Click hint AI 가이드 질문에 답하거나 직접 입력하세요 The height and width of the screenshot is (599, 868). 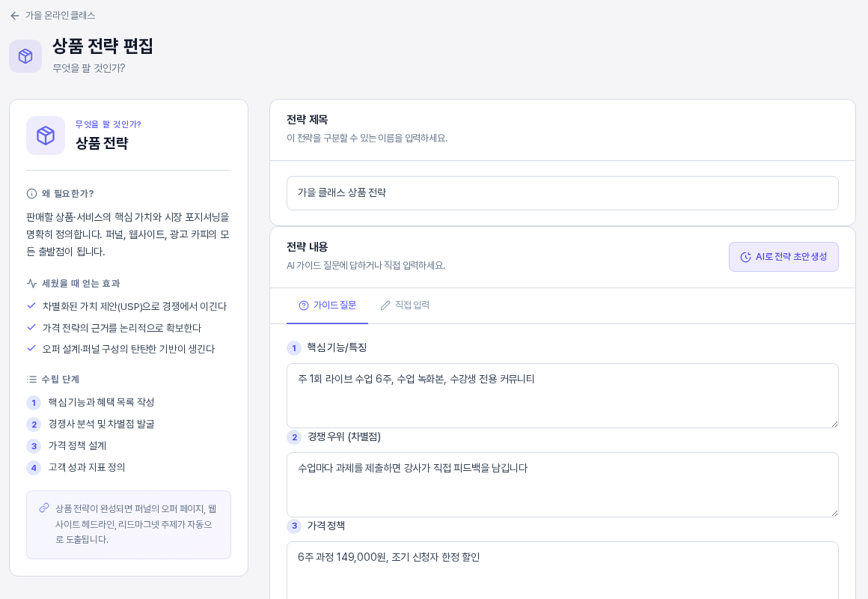(x=366, y=265)
